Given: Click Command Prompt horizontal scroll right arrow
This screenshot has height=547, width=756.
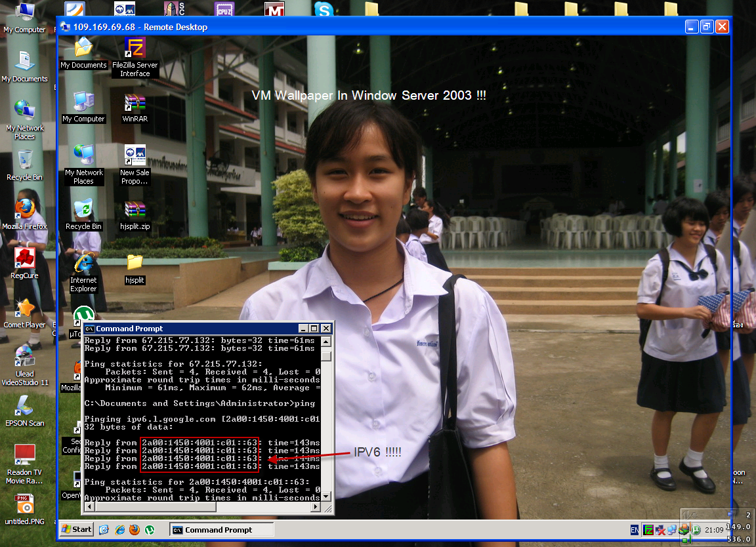Looking at the screenshot, I should tap(315, 506).
